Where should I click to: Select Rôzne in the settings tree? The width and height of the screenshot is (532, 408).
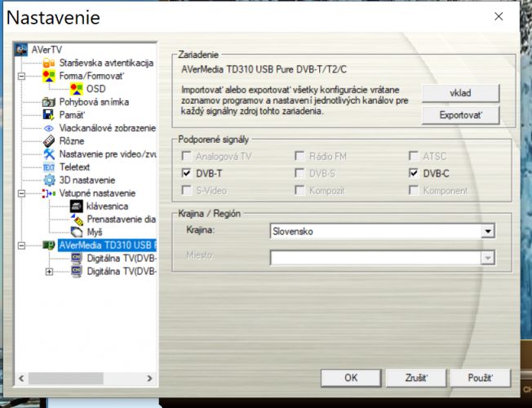pyautogui.click(x=72, y=141)
